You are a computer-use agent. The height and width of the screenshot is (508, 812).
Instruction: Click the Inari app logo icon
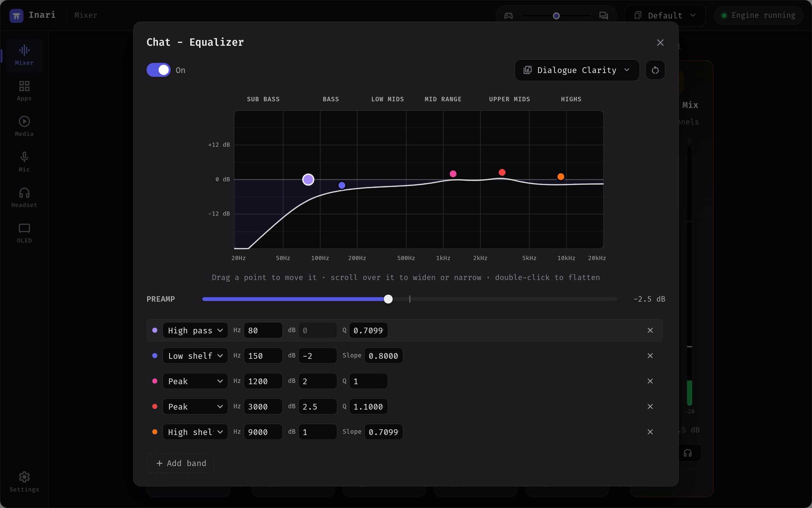pyautogui.click(x=16, y=16)
